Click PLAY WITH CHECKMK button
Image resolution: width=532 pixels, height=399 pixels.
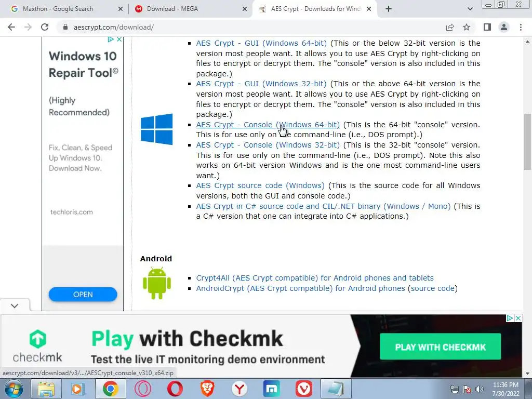441,347
